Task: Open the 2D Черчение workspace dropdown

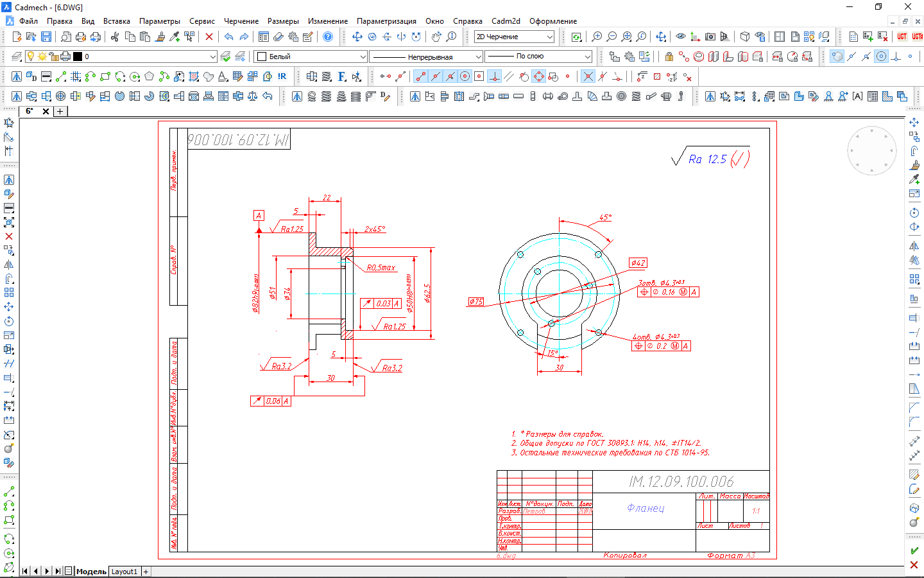Action: (549, 37)
